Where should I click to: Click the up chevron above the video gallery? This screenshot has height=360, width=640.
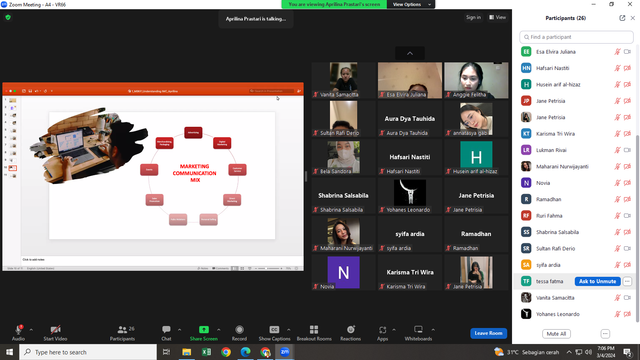pos(410,53)
